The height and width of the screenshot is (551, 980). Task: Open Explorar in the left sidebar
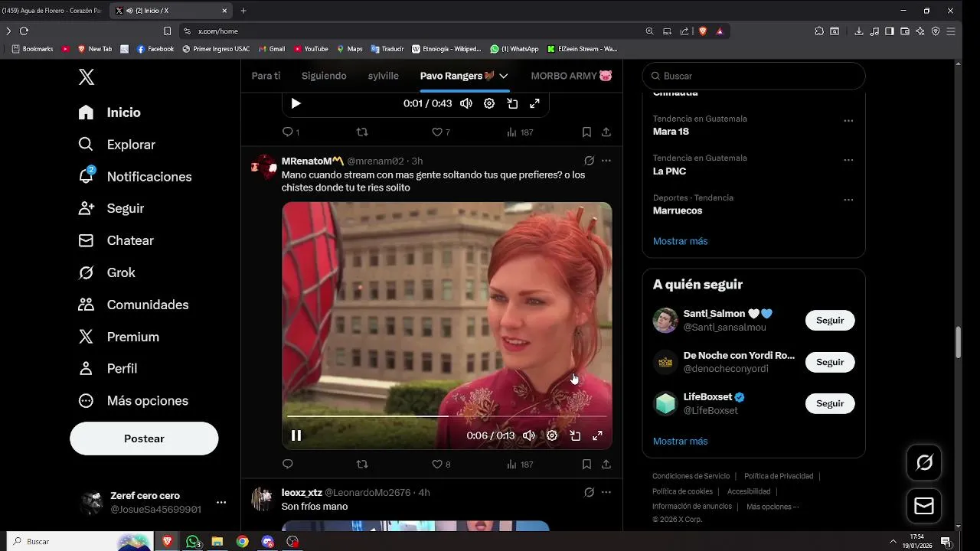click(116, 145)
